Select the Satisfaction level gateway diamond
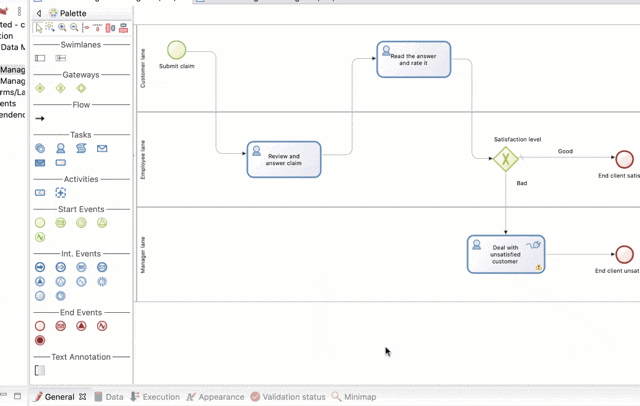This screenshot has height=406, width=640. click(506, 158)
